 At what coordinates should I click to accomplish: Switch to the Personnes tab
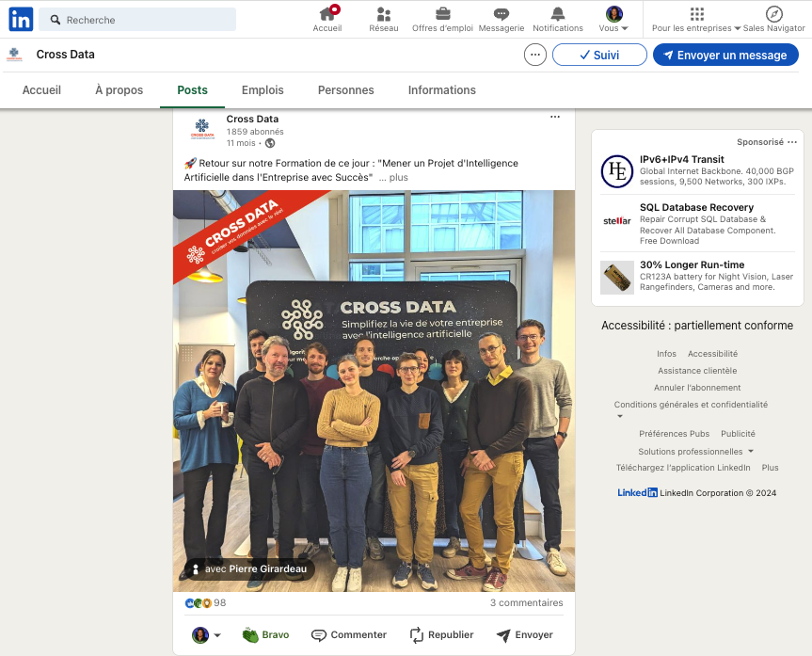point(346,90)
